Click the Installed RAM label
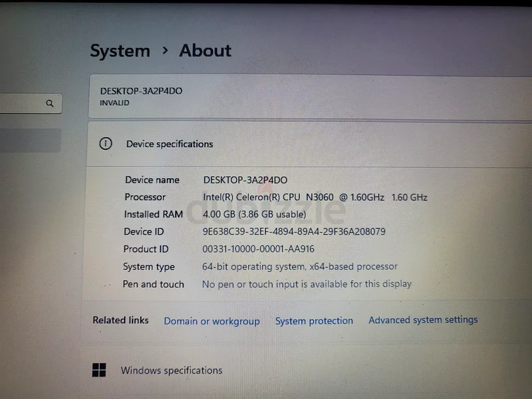The image size is (532, 399). click(154, 214)
